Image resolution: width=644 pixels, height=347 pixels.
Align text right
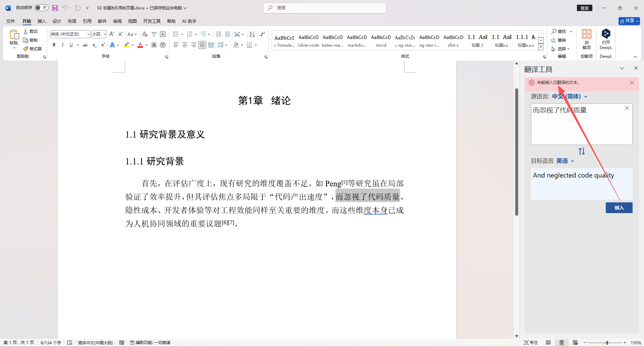(x=193, y=45)
